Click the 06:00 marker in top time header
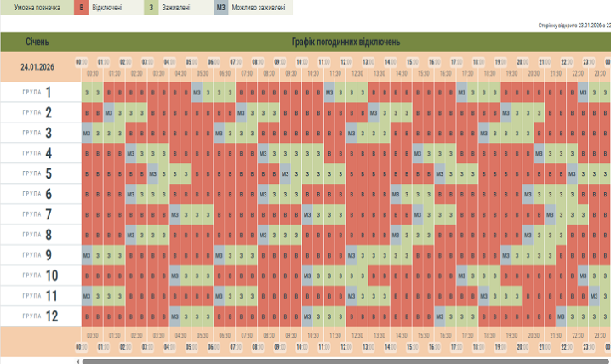The height and width of the screenshot is (364, 611). [x=214, y=62]
